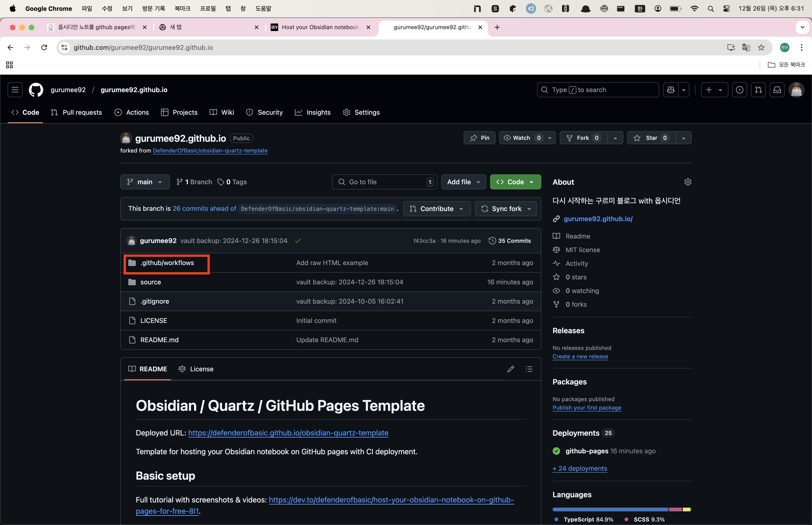Open the user profile avatar menu
The image size is (812, 525).
coord(796,90)
